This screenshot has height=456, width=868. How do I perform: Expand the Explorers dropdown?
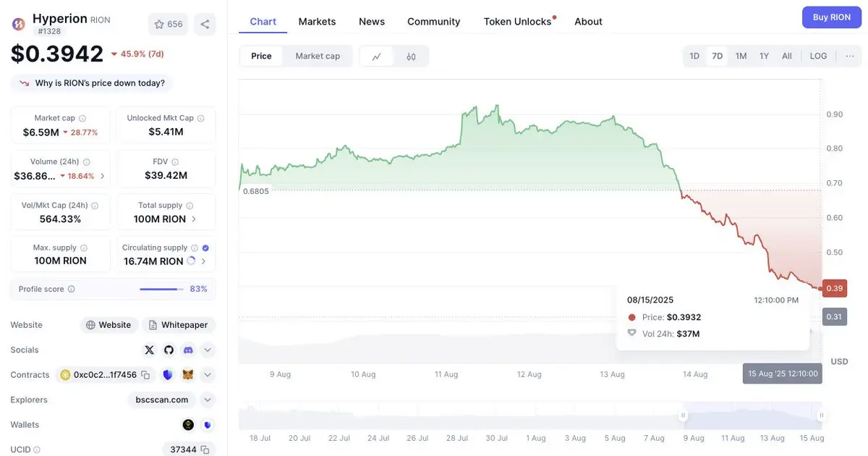pyautogui.click(x=208, y=400)
